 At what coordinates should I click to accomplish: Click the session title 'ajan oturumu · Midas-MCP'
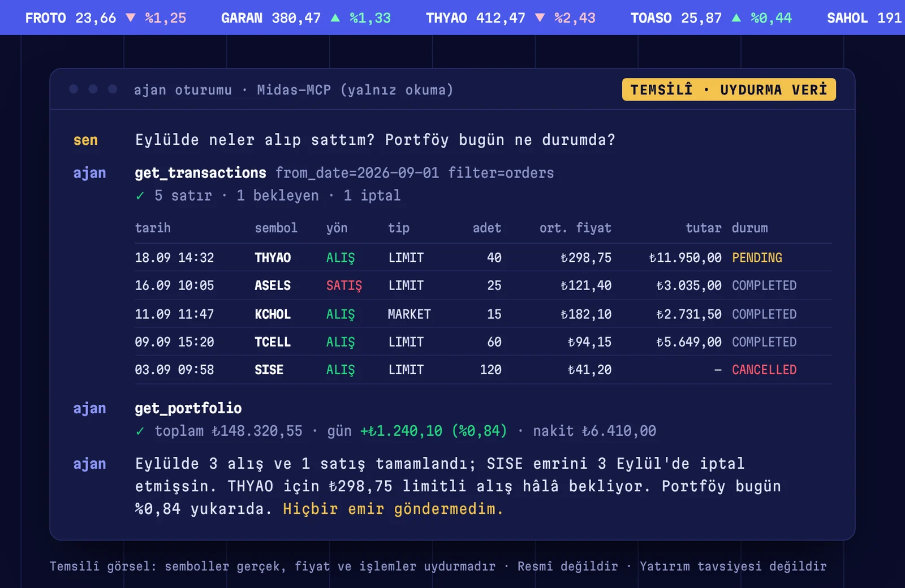tap(232, 90)
